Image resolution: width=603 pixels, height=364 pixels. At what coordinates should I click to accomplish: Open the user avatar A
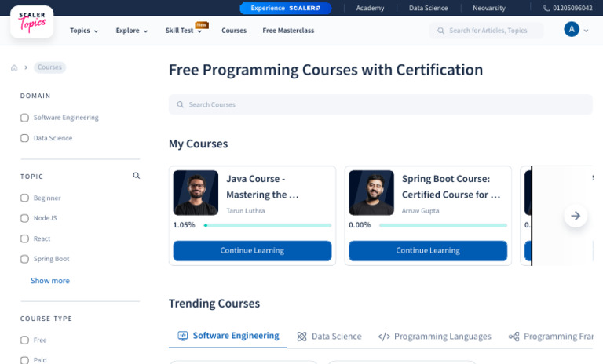[572, 29]
